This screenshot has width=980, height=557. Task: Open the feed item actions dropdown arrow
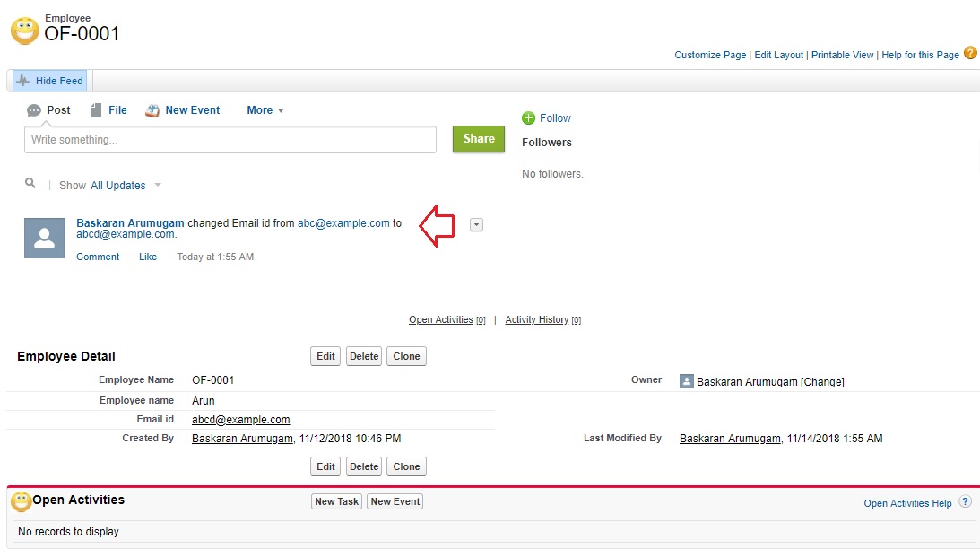pyautogui.click(x=476, y=224)
